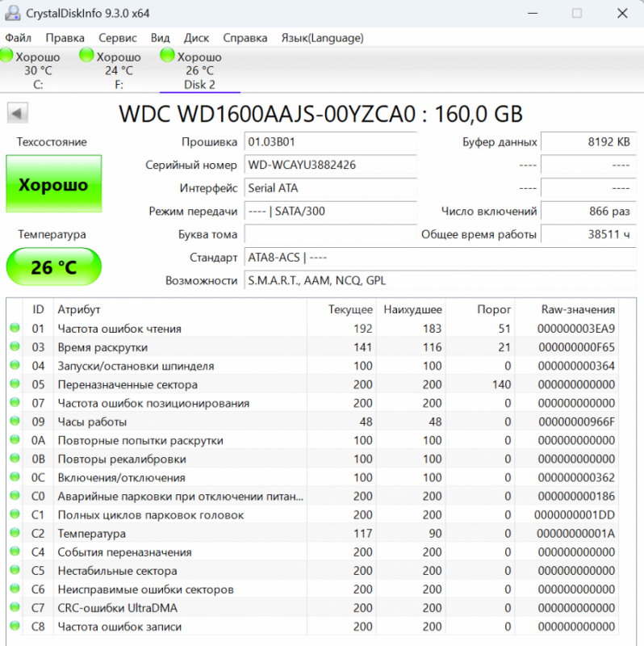Click the status dot for Часы работы
Viewport: 644px width, 646px height.
pos(15,421)
